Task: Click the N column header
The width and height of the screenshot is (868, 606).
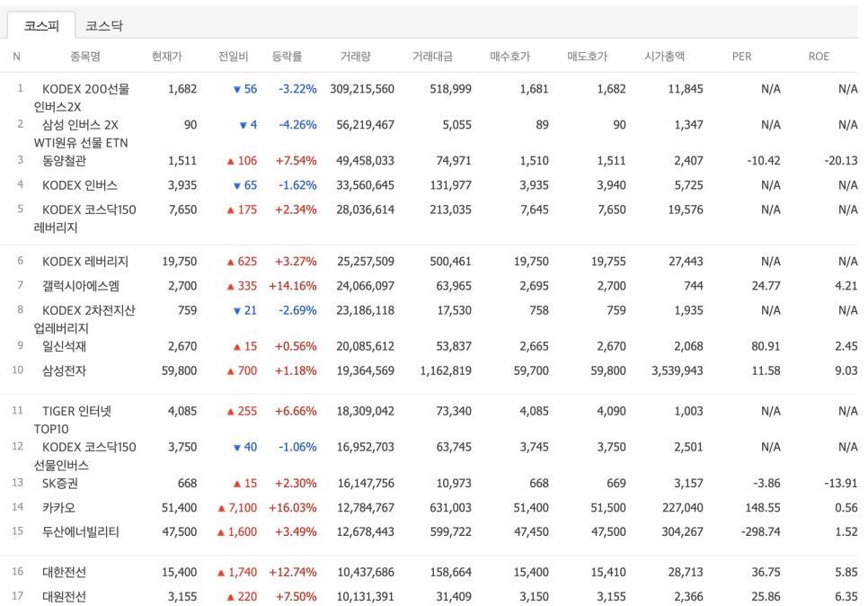Action: point(16,56)
